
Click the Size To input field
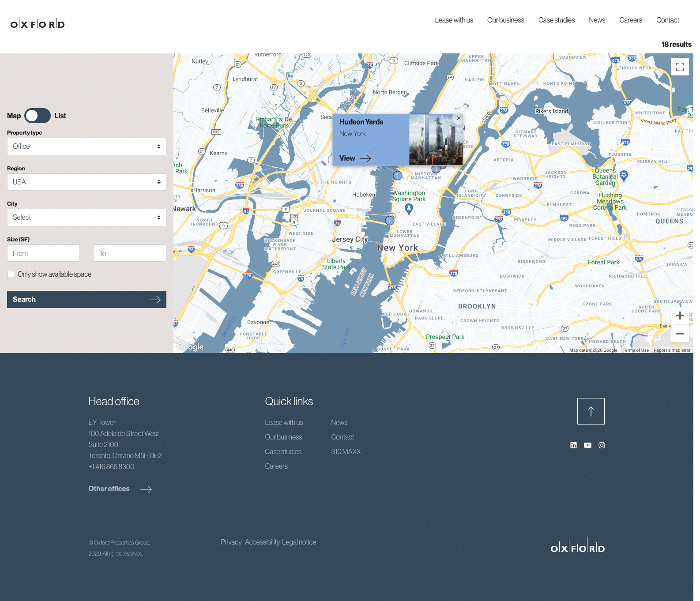pos(130,253)
